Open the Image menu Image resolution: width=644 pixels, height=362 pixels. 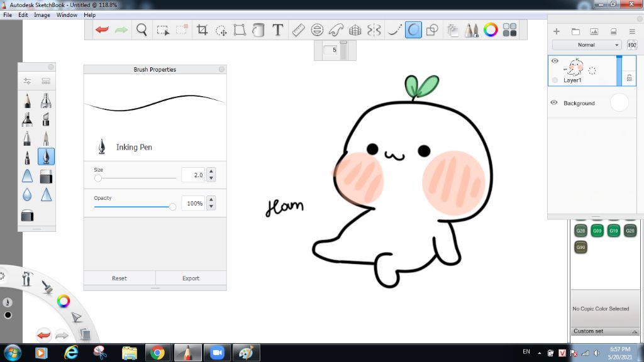tap(42, 15)
